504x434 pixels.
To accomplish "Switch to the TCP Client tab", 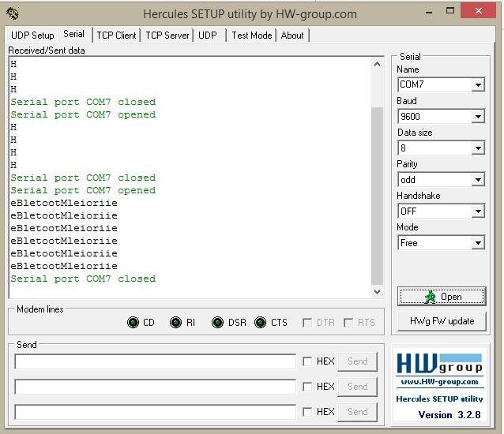I will 116,36.
